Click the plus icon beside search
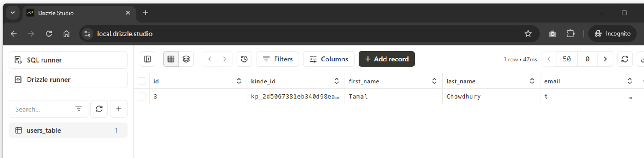This screenshot has height=158, width=644. pyautogui.click(x=119, y=109)
